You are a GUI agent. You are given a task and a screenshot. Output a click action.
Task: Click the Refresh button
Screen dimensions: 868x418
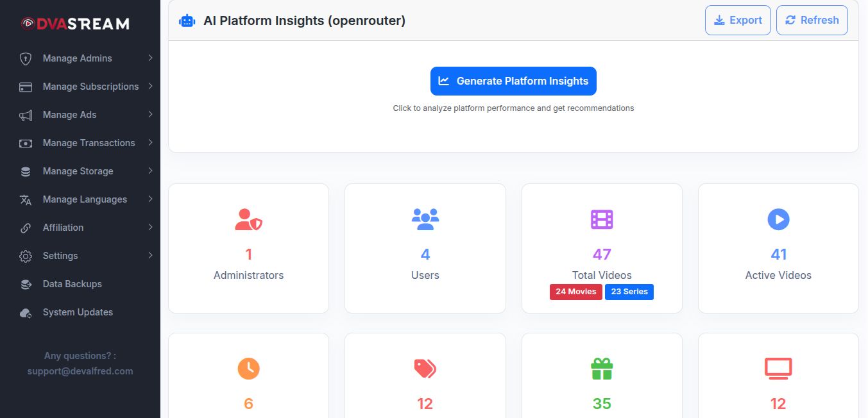(812, 21)
